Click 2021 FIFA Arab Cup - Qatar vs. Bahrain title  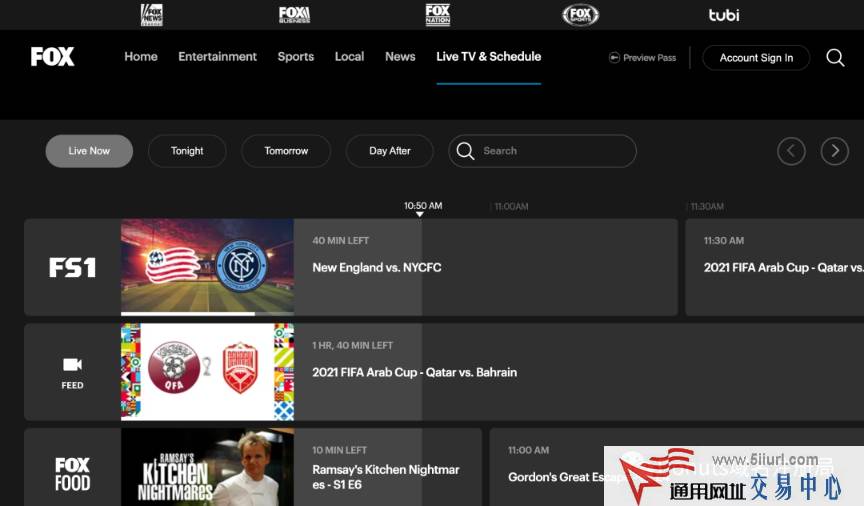pyautogui.click(x=414, y=372)
